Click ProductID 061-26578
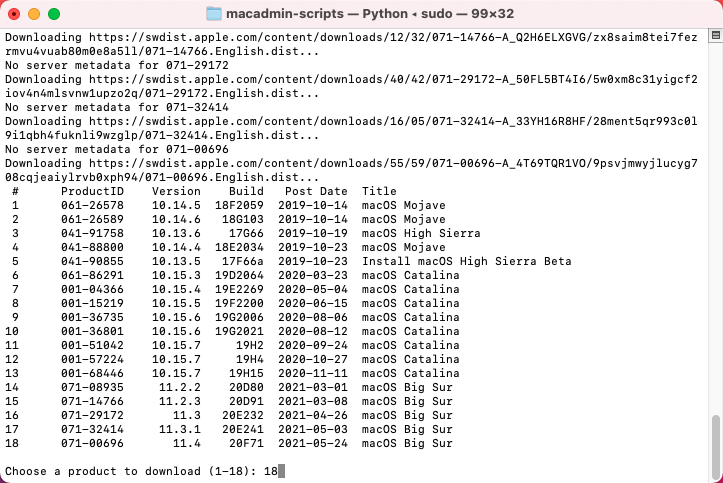Viewport: 723px width, 483px height. 92,205
